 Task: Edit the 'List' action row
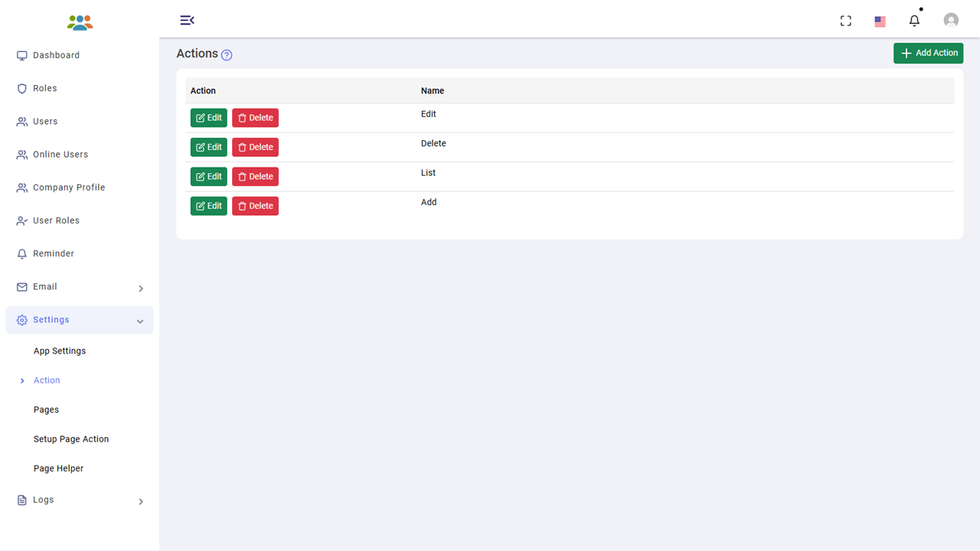[x=209, y=177]
